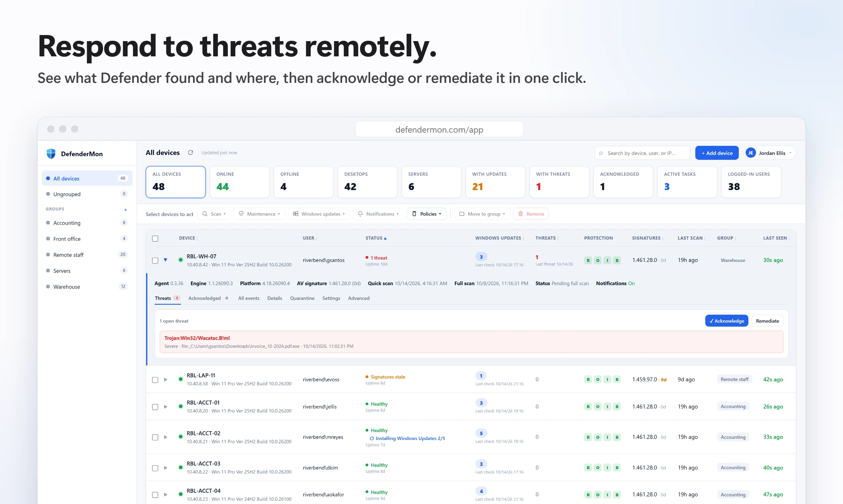Select the Remote staff group in sidebar
Viewport: 843px width, 504px height.
pos(87,255)
